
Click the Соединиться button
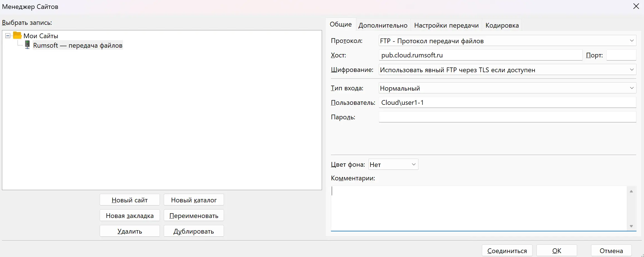tap(507, 251)
